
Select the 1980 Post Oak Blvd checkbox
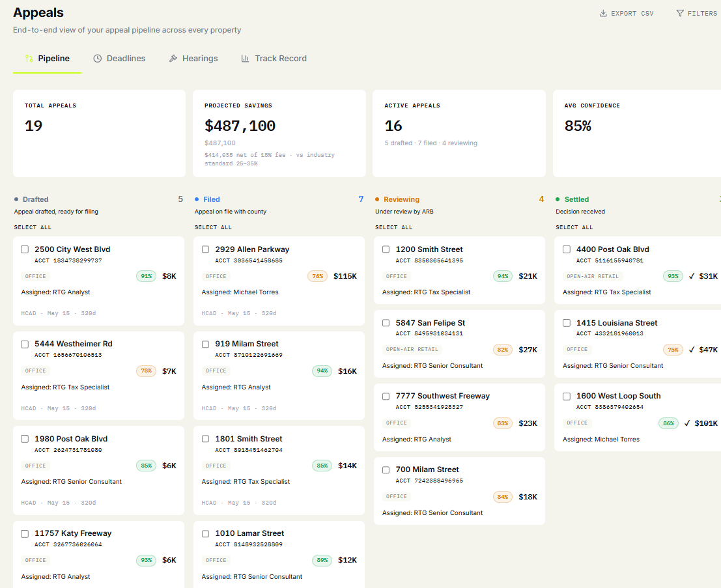tap(25, 439)
